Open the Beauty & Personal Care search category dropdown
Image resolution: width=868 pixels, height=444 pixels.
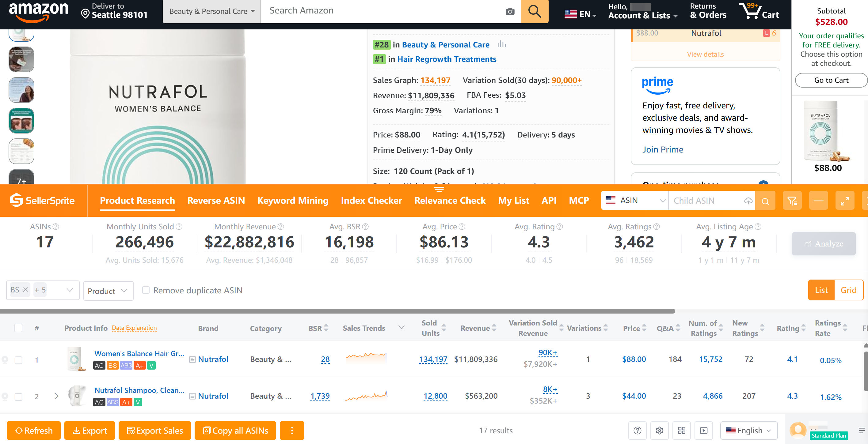[211, 11]
